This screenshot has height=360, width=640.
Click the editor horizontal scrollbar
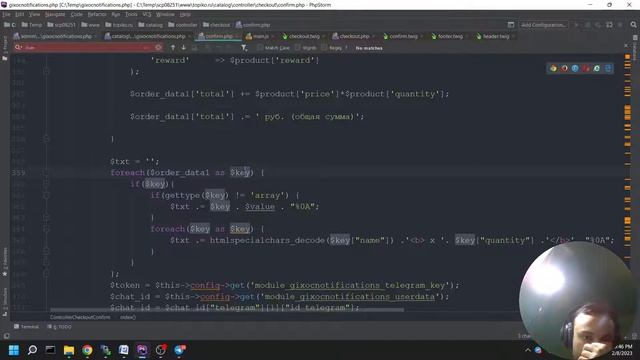pyautogui.click(x=227, y=310)
